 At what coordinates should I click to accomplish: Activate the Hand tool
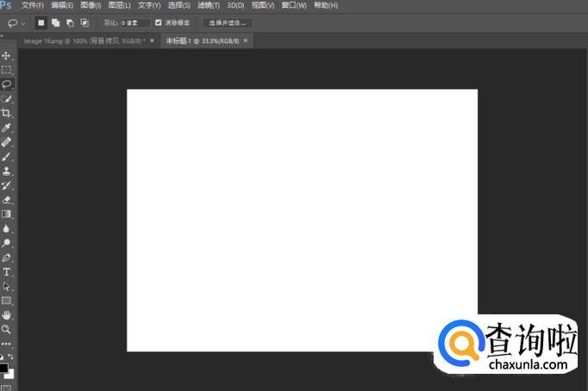coord(6,314)
